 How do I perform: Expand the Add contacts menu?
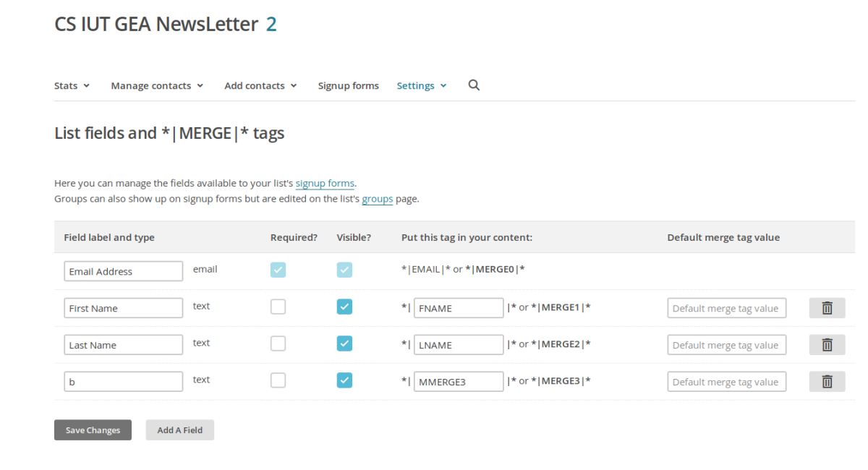(x=260, y=85)
